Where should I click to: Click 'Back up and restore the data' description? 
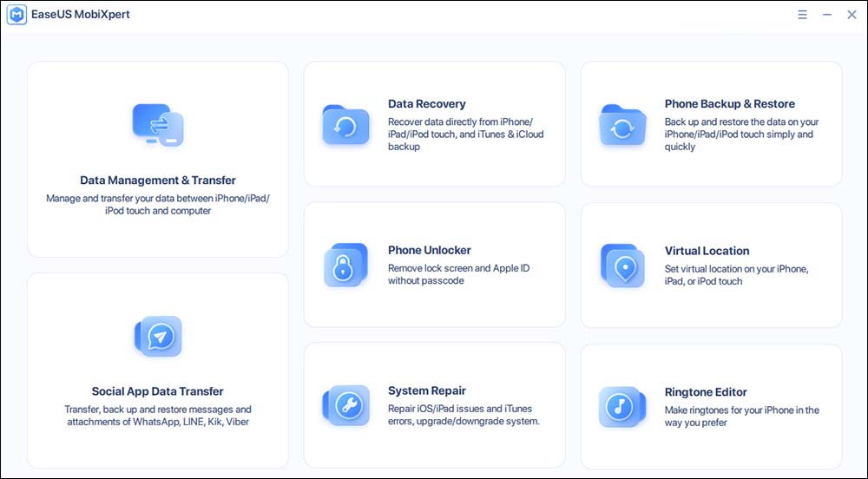741,134
